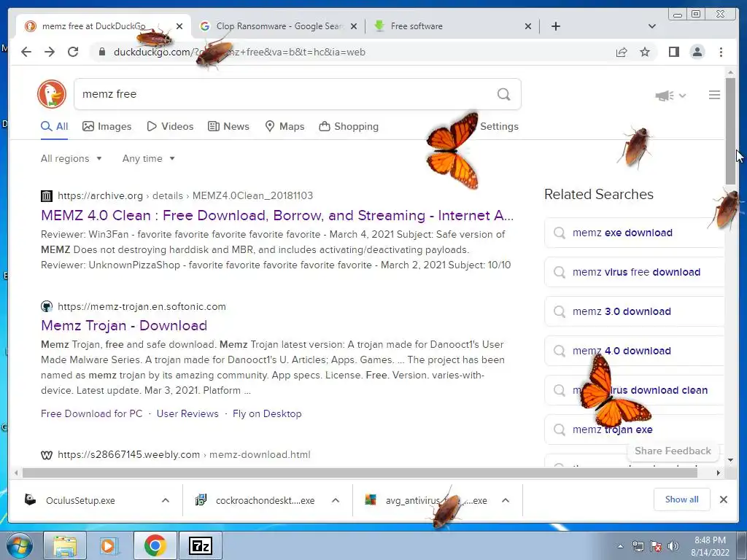Open the User Reviews sublink
747x560 pixels.
tap(187, 414)
